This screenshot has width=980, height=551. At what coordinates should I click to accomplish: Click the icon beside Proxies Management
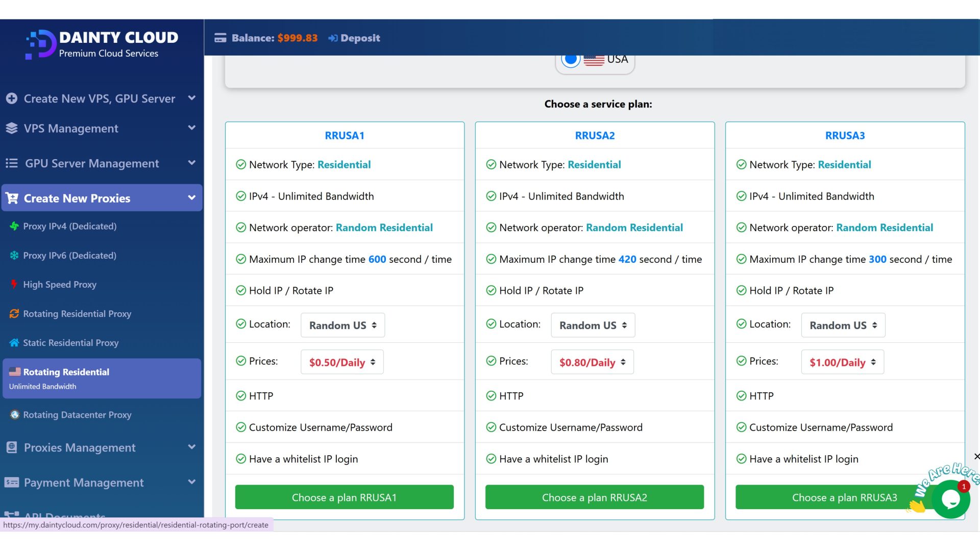coord(12,447)
